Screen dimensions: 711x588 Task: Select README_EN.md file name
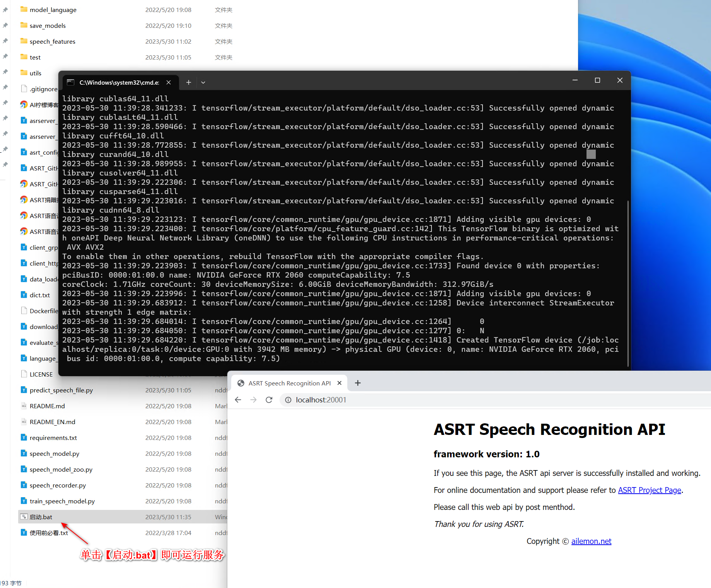point(53,422)
